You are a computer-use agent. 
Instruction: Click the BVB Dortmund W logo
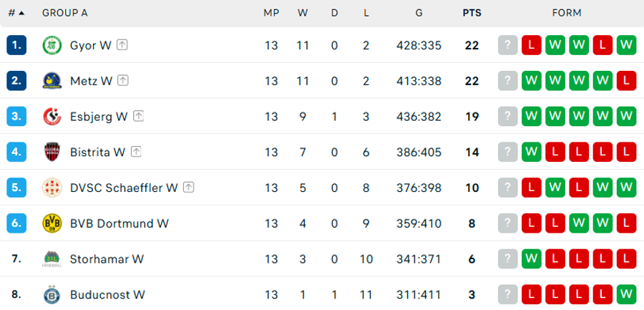pyautogui.click(x=52, y=223)
